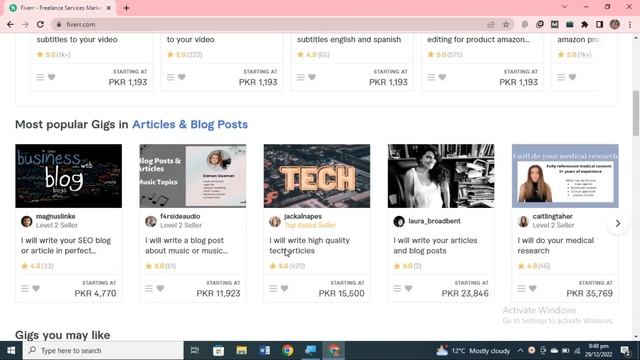Open list menu on magnuslinke gig card
This screenshot has width=640, height=360.
[25, 288]
